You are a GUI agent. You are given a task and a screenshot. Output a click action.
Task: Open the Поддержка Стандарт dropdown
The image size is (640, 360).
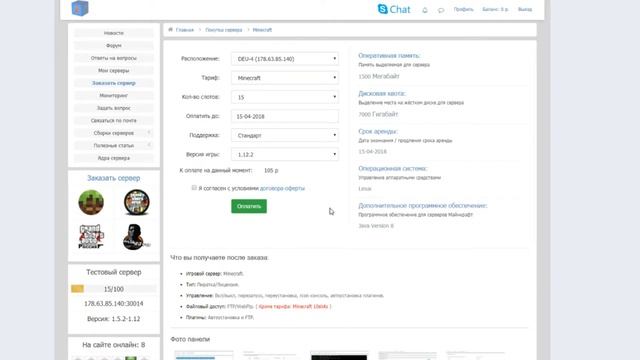point(285,135)
